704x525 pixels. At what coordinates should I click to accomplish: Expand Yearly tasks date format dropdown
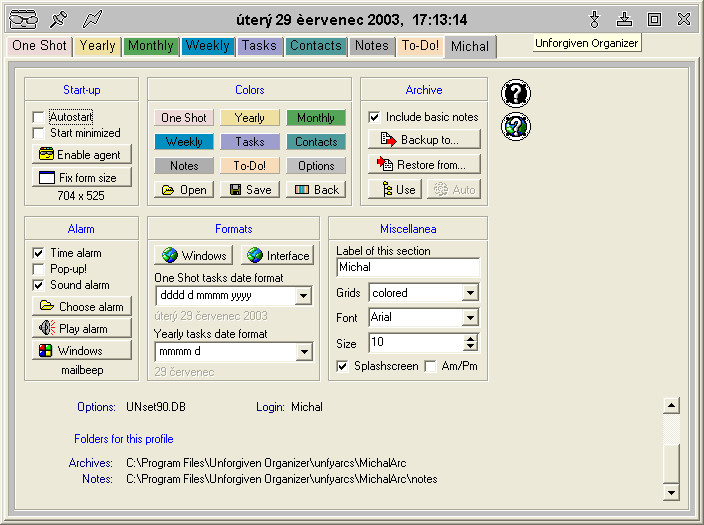point(304,352)
